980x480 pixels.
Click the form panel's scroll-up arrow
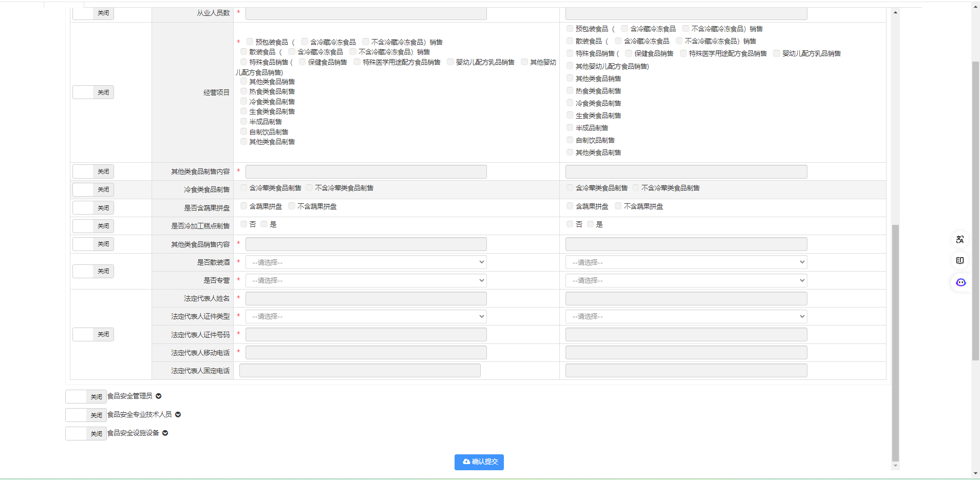tap(895, 12)
